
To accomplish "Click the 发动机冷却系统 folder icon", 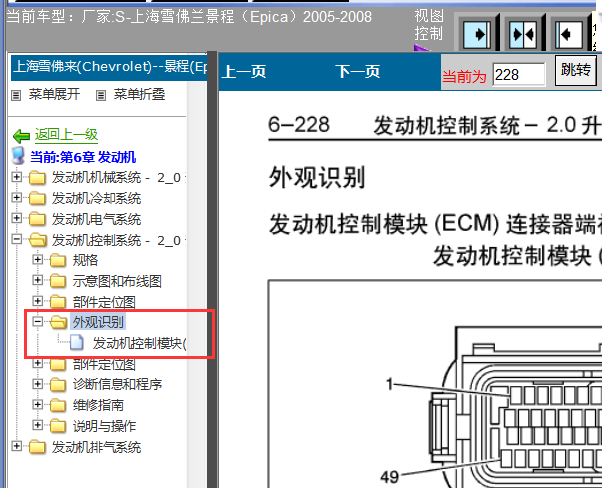I will point(37,199).
